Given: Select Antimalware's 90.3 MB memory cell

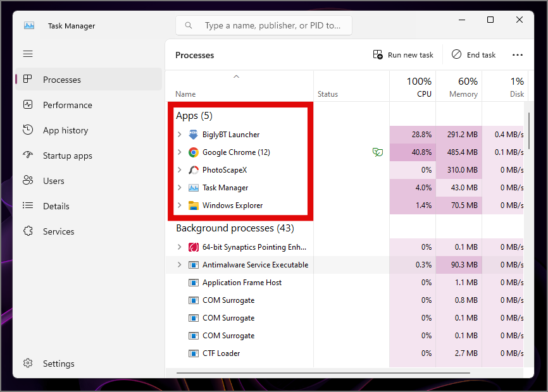Looking at the screenshot, I should [459, 265].
